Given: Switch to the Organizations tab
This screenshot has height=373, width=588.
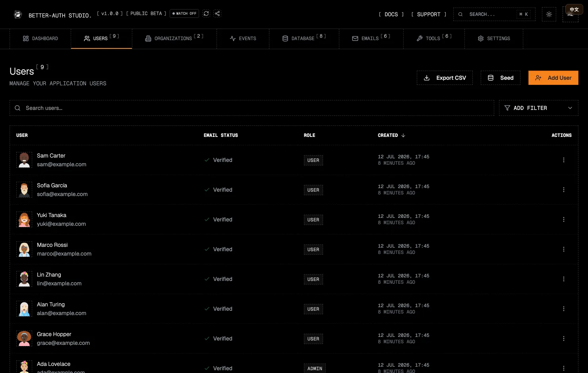Looking at the screenshot, I should [174, 38].
